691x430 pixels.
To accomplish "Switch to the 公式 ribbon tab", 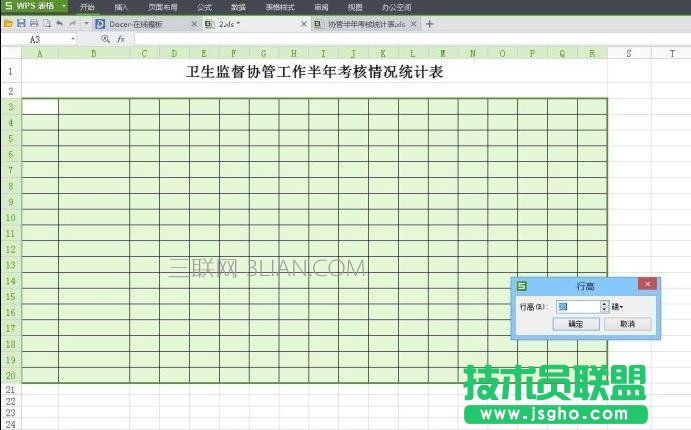I will [x=204, y=7].
